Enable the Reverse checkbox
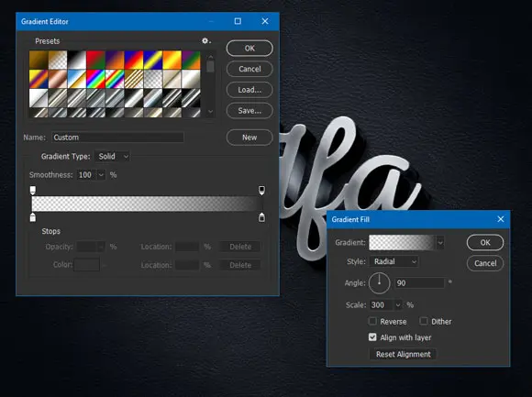 (x=372, y=321)
